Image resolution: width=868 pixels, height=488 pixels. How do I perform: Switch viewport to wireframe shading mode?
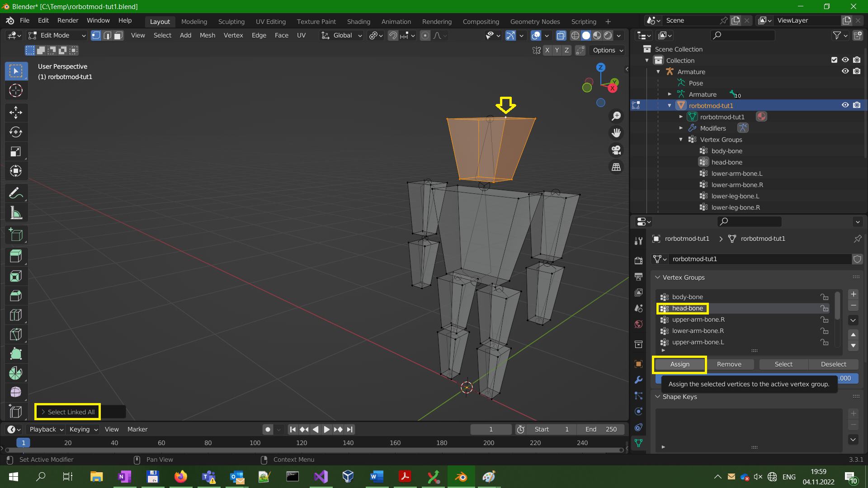pyautogui.click(x=575, y=35)
